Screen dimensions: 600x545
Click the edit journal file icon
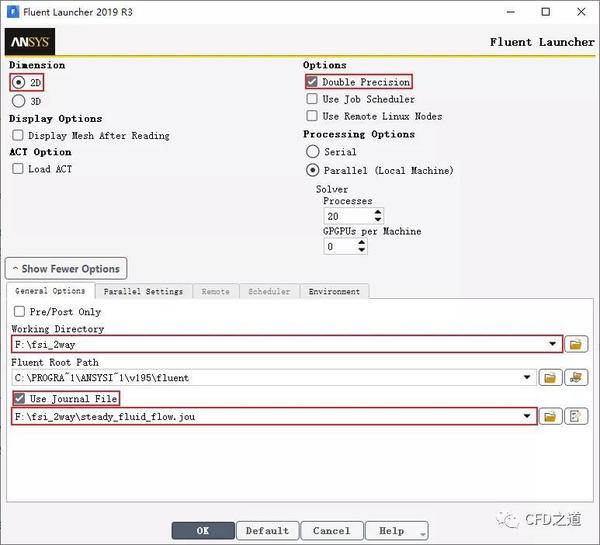(x=576, y=416)
